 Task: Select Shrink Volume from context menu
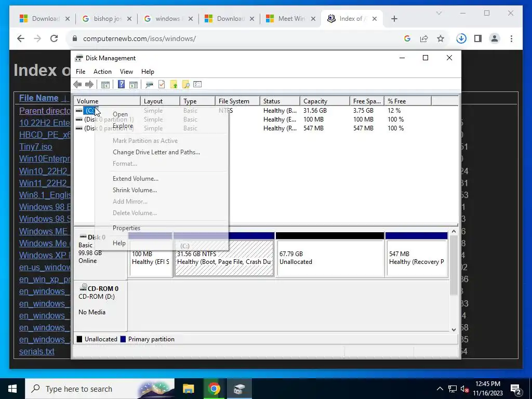click(162, 190)
